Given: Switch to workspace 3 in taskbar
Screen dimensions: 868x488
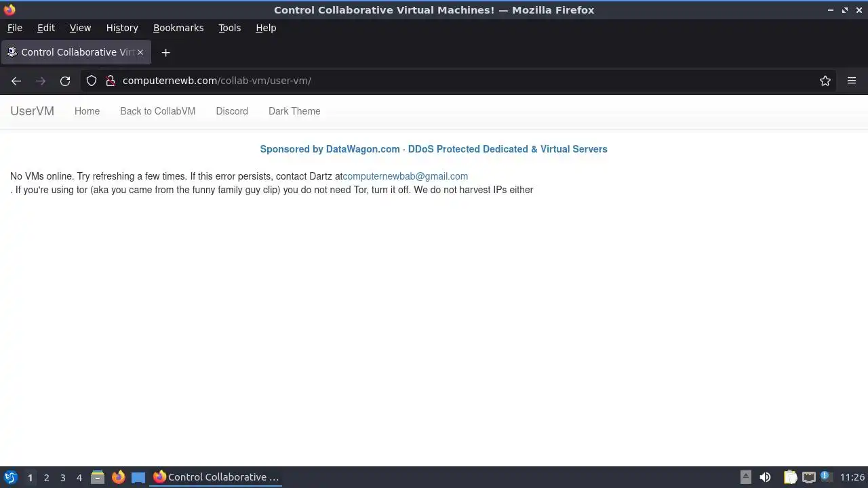Looking at the screenshot, I should click(x=62, y=478).
